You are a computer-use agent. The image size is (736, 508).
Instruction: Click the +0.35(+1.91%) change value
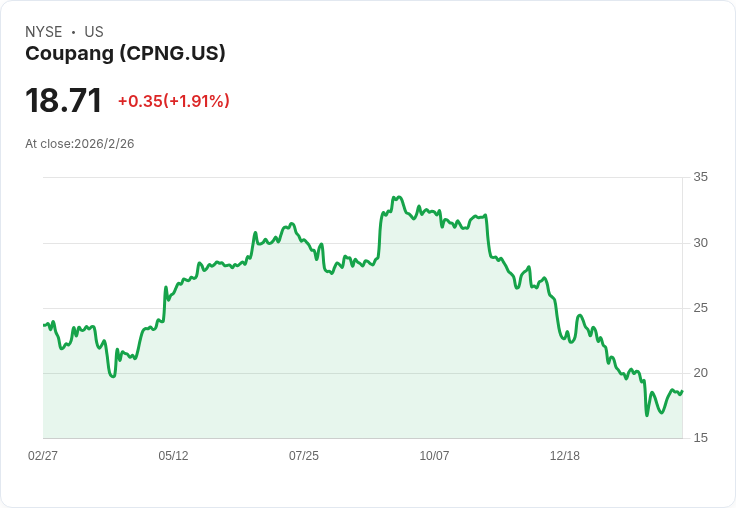click(x=174, y=101)
